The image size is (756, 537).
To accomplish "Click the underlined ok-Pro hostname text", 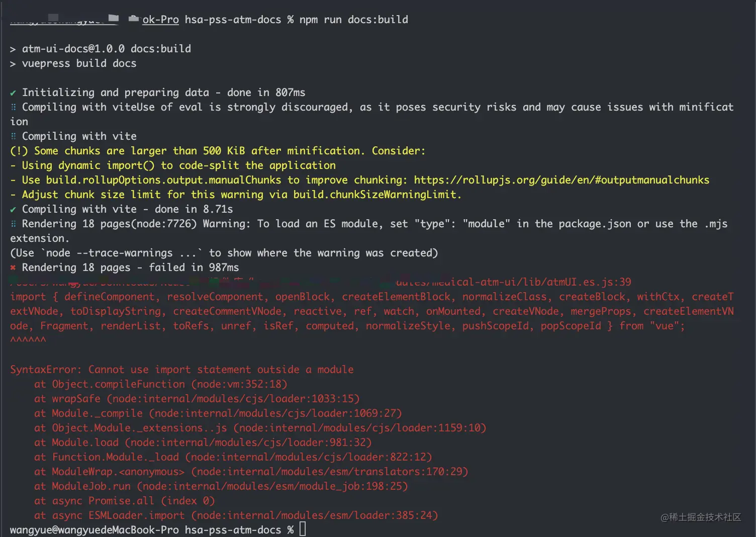I will click(x=160, y=20).
